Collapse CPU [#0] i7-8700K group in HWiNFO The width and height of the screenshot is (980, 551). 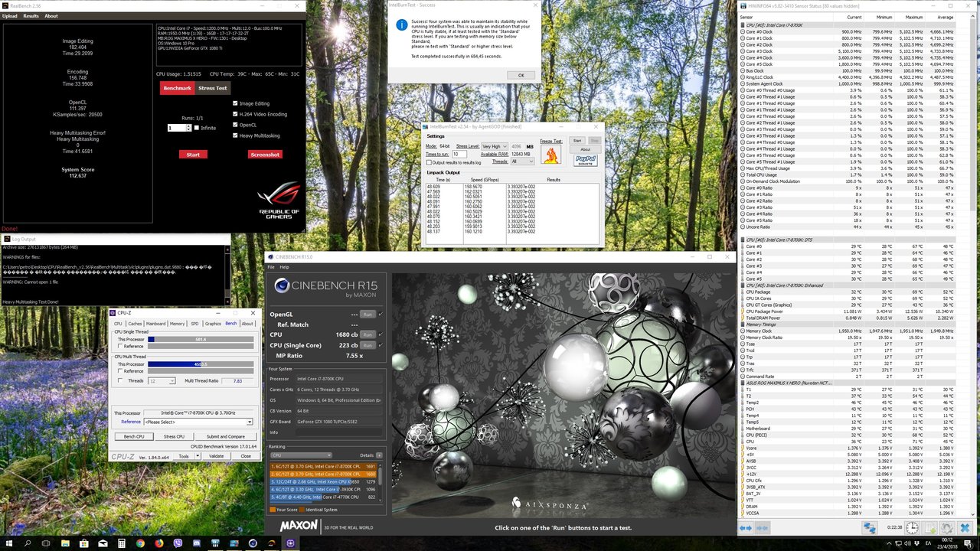tap(742, 25)
